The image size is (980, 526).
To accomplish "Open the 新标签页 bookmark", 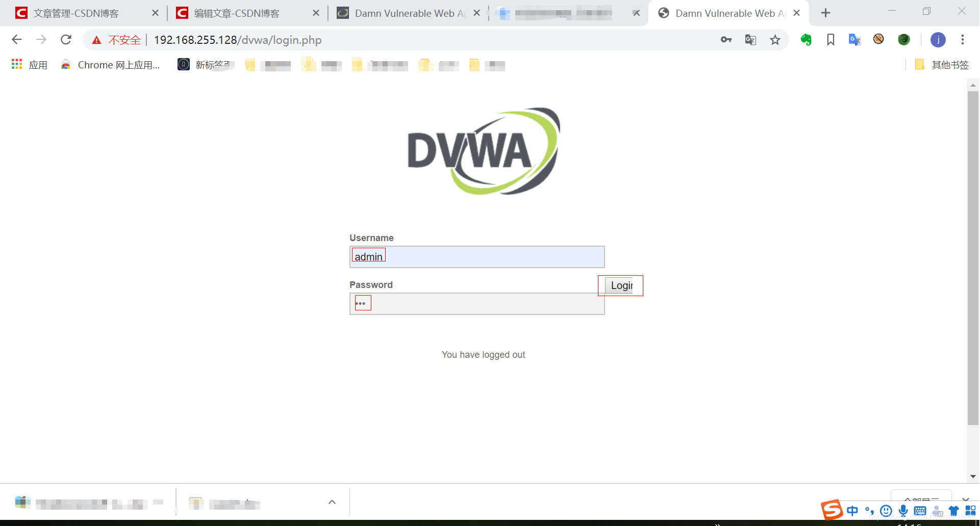I will (206, 65).
